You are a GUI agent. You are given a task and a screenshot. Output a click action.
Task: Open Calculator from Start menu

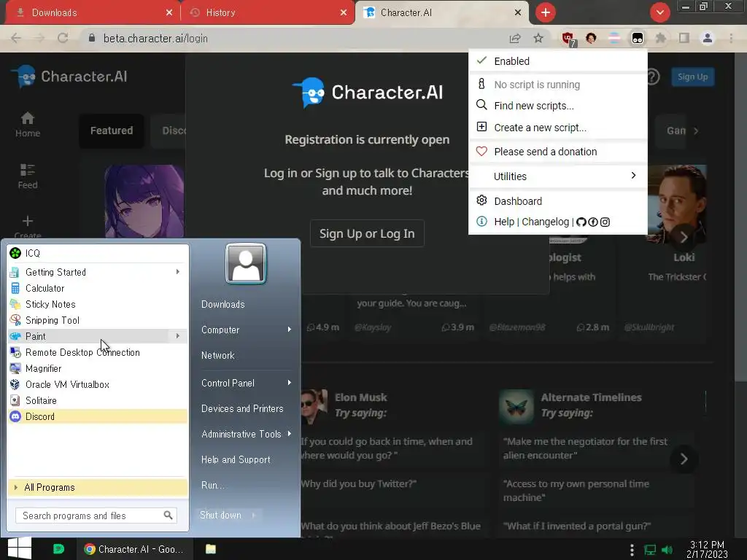click(98, 288)
